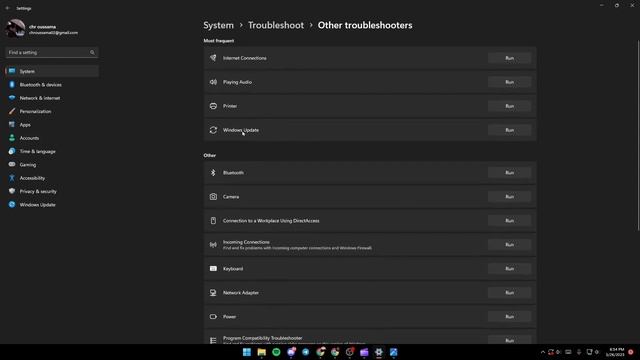Image resolution: width=640 pixels, height=360 pixels.
Task: Open Spotify from the taskbar
Action: [x=276, y=352]
